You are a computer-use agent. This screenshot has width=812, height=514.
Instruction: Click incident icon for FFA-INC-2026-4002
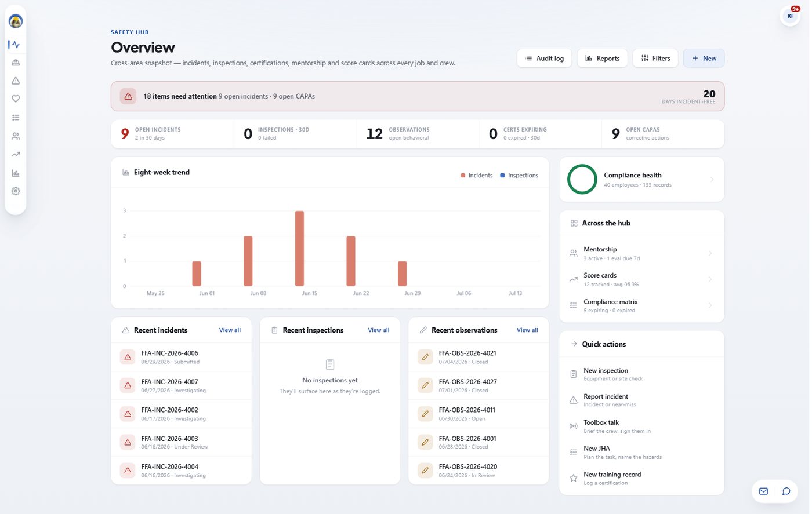click(x=128, y=414)
